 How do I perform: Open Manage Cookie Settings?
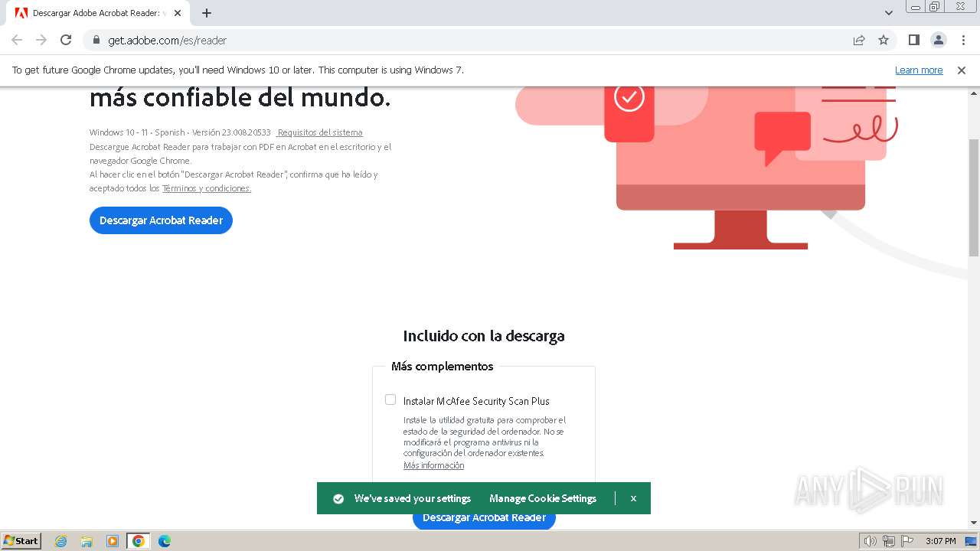[543, 498]
